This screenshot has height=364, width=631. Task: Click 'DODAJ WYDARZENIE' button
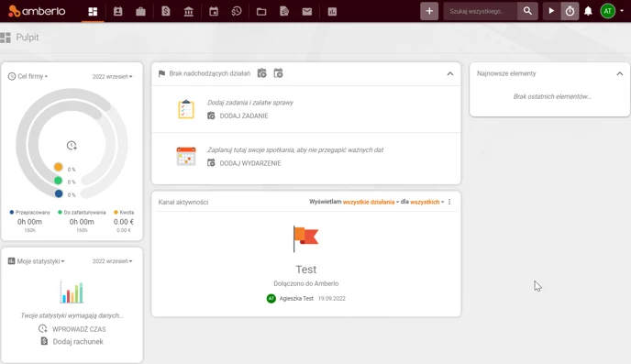244,163
